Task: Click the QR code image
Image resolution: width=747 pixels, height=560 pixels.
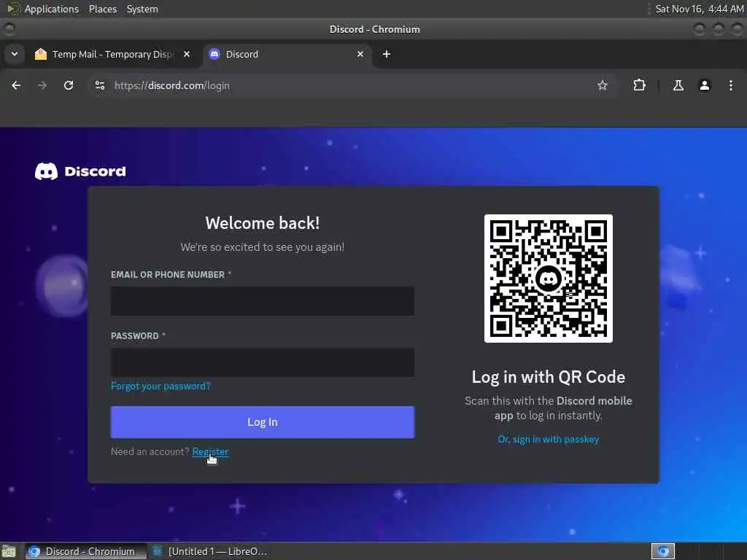Action: tap(549, 279)
